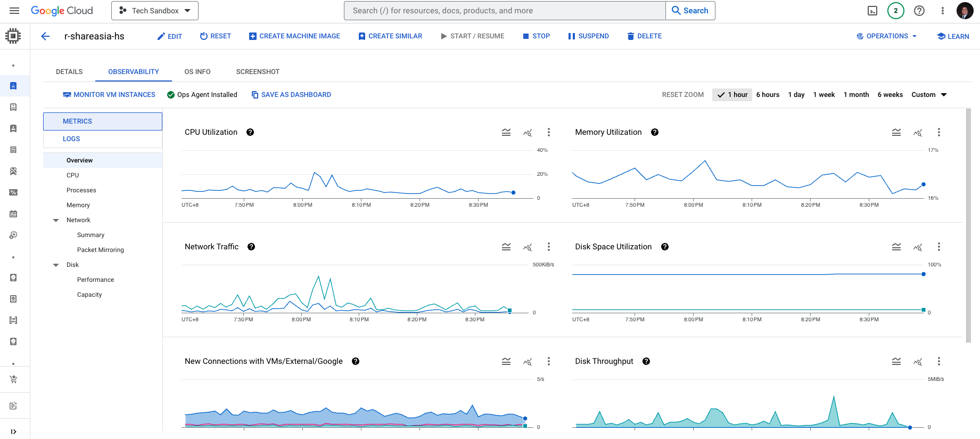Switch time range to 6 hours
This screenshot has width=980, height=439.
point(768,95)
